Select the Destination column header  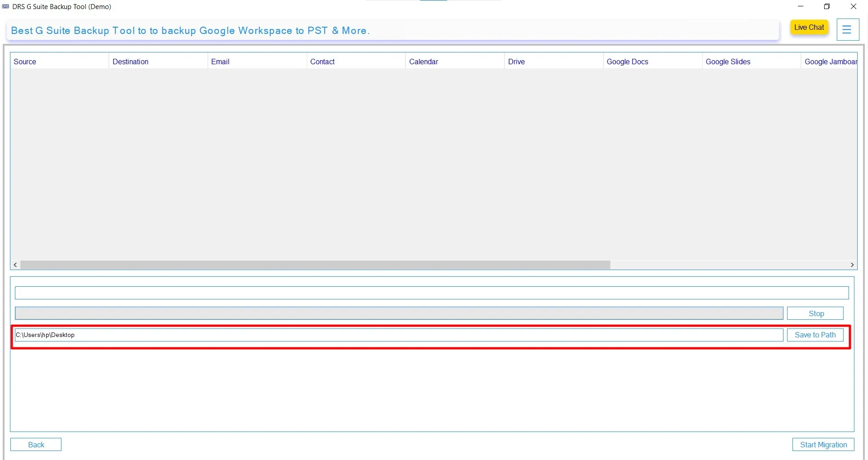(x=158, y=62)
